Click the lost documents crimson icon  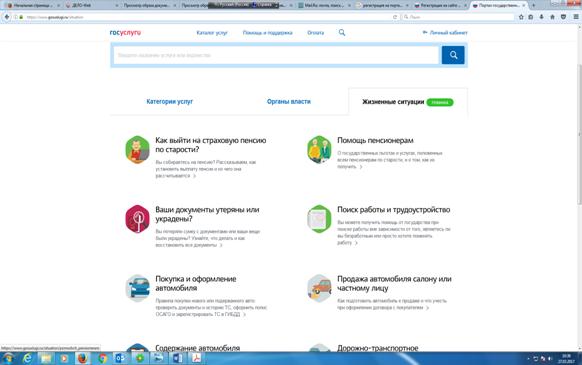[137, 219]
